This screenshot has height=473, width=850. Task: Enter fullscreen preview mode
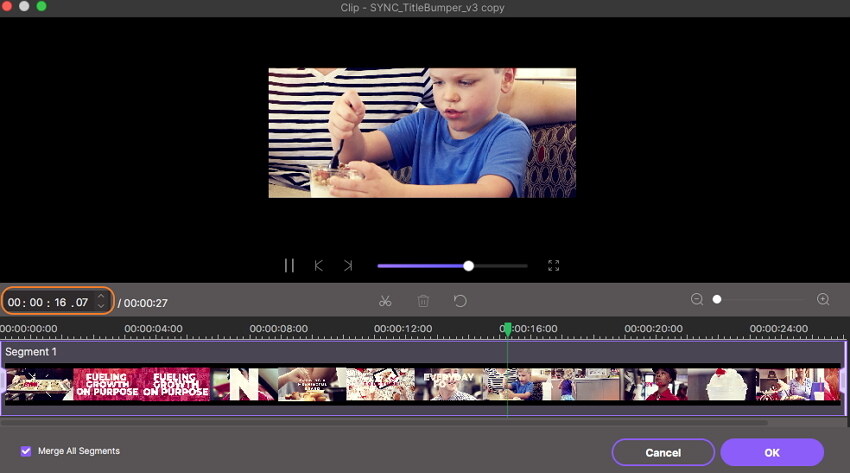(x=553, y=266)
